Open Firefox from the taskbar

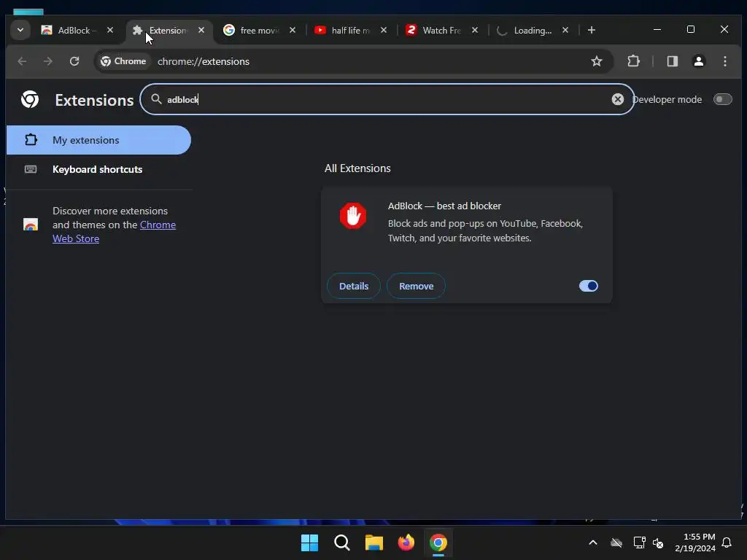[406, 542]
